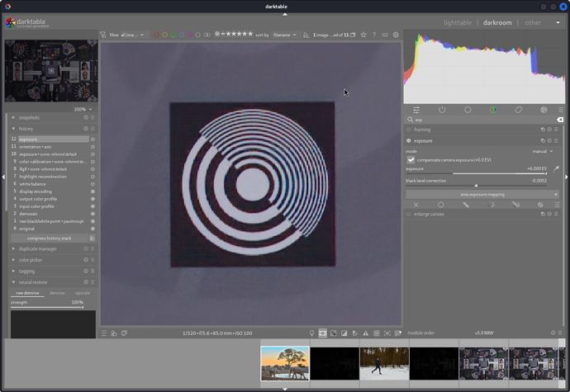Clear the module search field
This screenshot has height=392, width=570.
[x=560, y=120]
